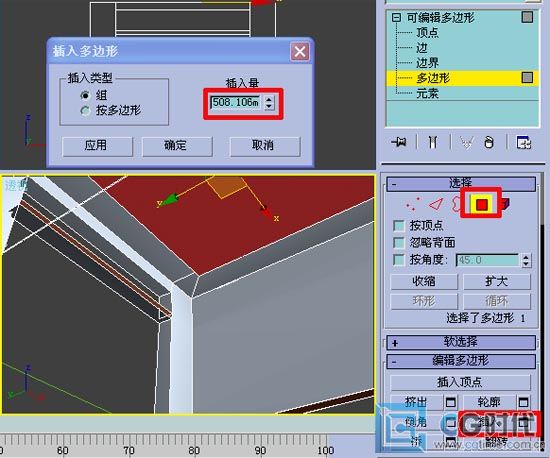Select the Edge sub-object triangle icon
The width and height of the screenshot is (550, 458).
436,204
